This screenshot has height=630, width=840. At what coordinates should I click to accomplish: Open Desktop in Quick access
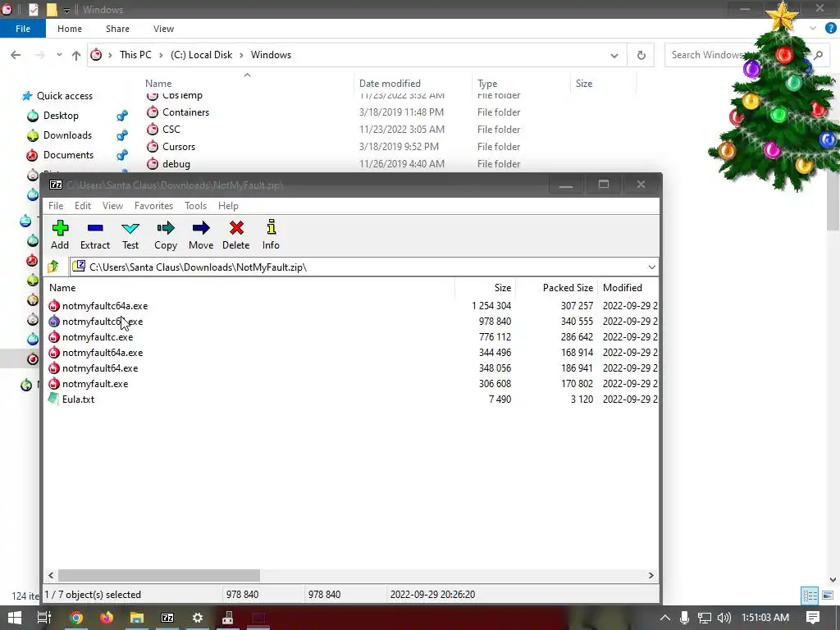(61, 115)
